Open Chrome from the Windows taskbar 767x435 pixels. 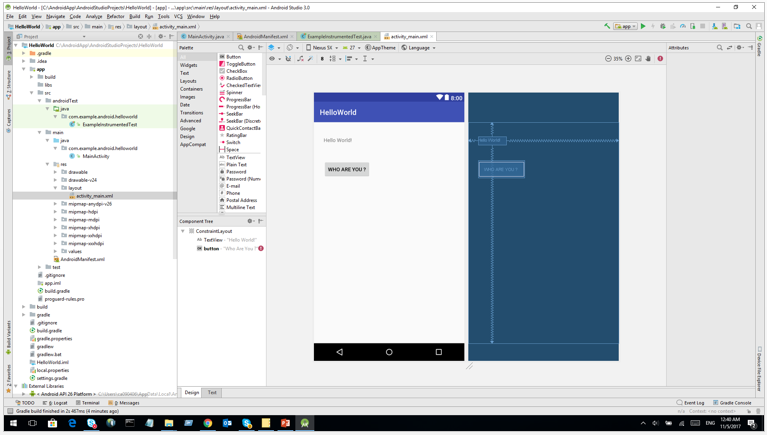click(208, 423)
